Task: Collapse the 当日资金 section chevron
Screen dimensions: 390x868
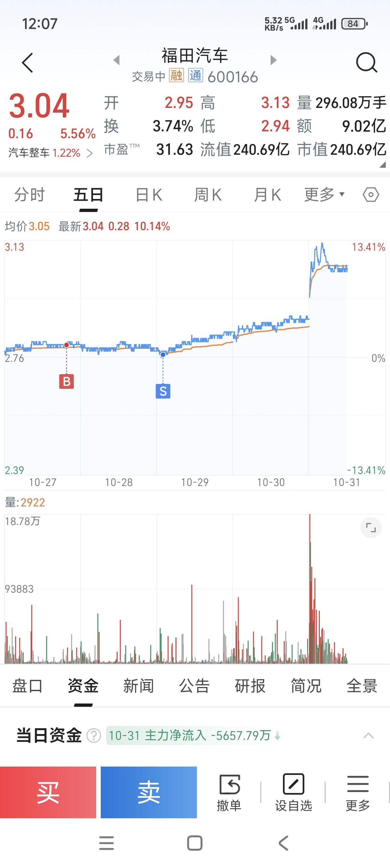Action: [x=368, y=736]
